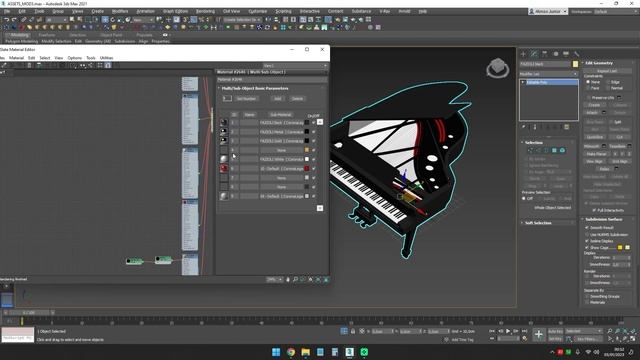
Task: Open zoom percentage dropdown in Material Editor
Action: (275, 280)
